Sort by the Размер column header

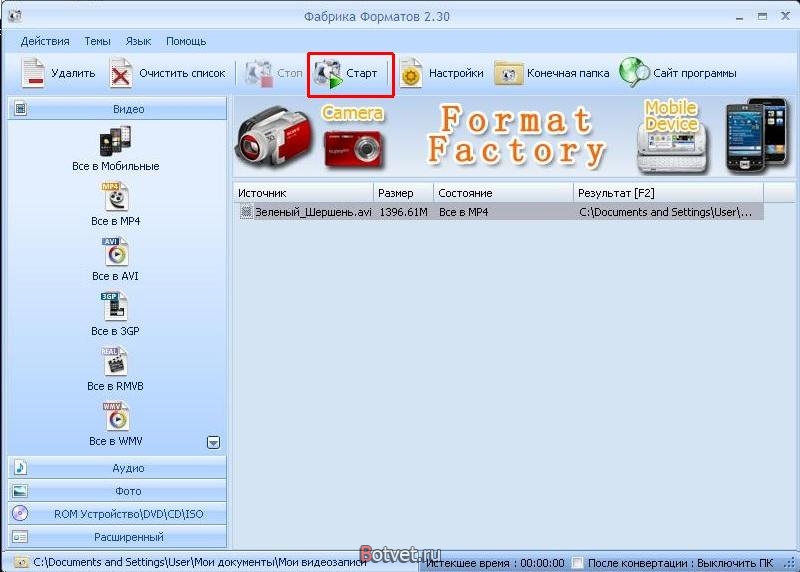pos(404,193)
